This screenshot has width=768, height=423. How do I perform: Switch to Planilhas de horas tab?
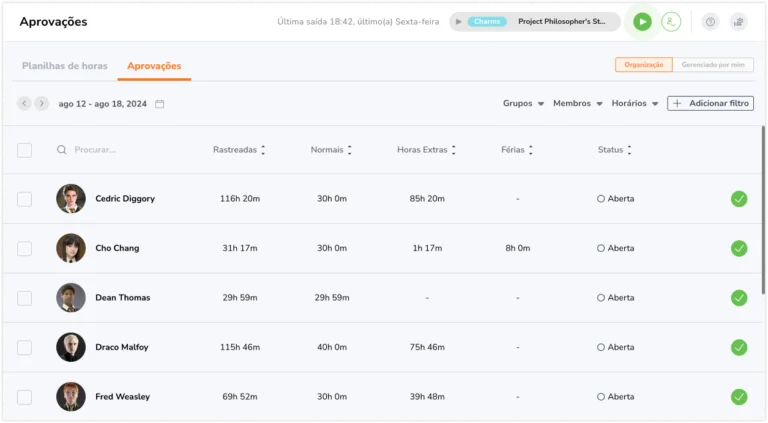pos(65,66)
